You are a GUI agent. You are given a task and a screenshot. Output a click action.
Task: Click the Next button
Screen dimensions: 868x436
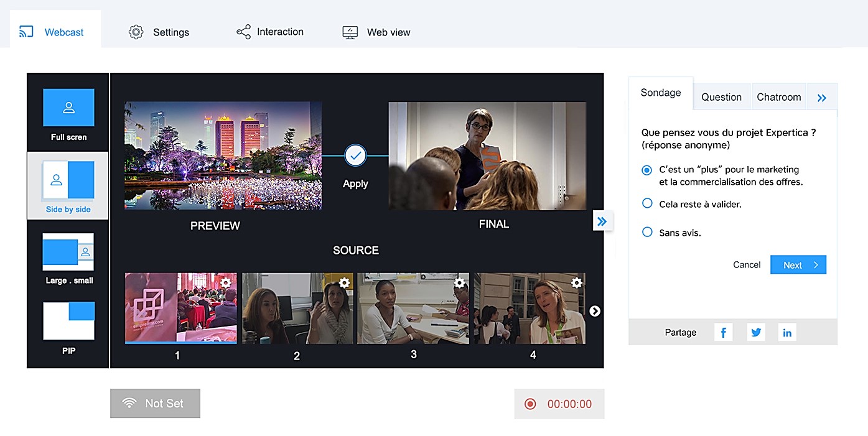click(798, 264)
